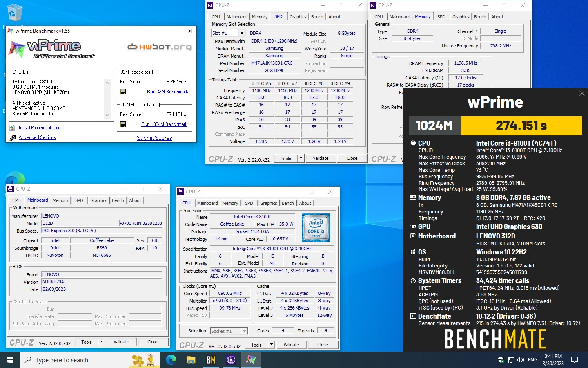Viewport: 588px width, 368px height.
Task: Click the CPU List scrollbar up arrow
Action: [x=107, y=82]
